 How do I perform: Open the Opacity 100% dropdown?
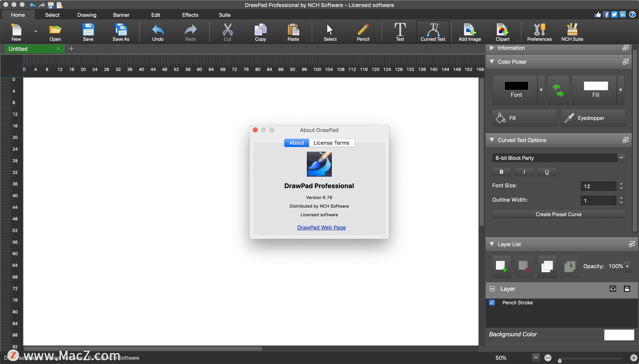click(x=627, y=266)
